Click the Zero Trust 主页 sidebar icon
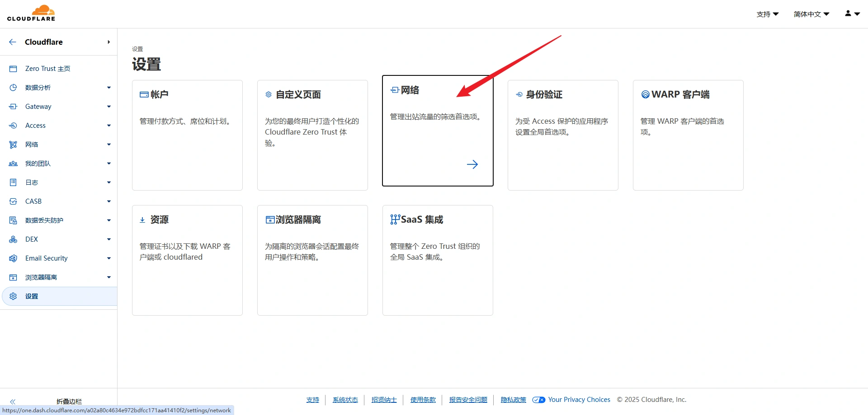The image size is (868, 415). point(13,69)
